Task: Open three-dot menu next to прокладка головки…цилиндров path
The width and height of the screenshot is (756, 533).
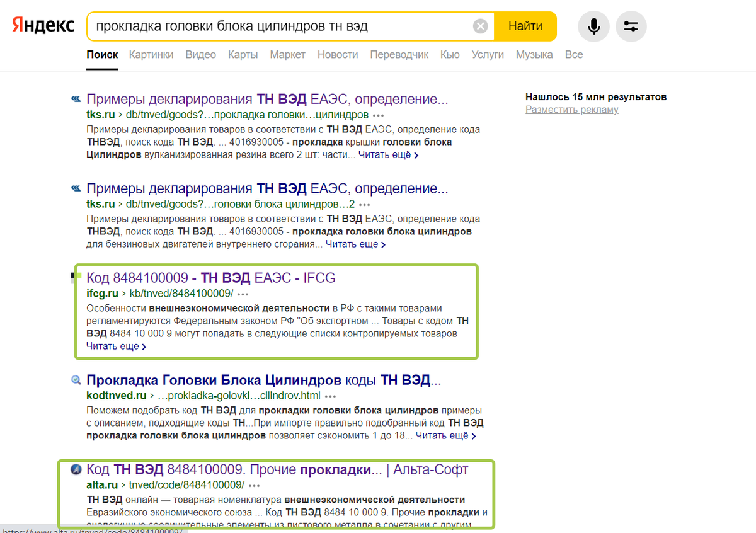Action: 378,116
